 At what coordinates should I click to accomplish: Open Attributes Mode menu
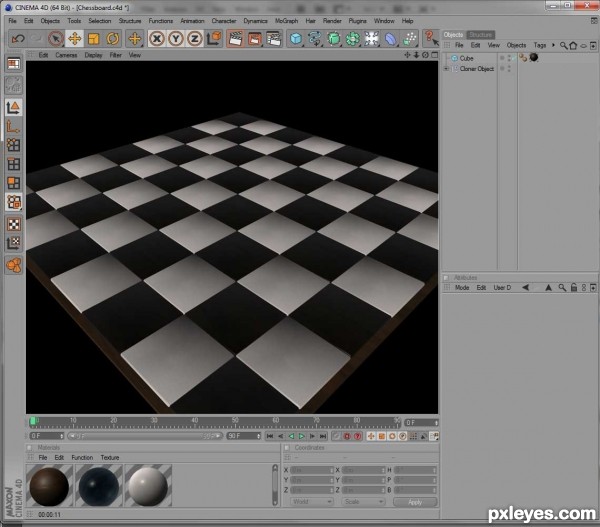pyautogui.click(x=462, y=287)
